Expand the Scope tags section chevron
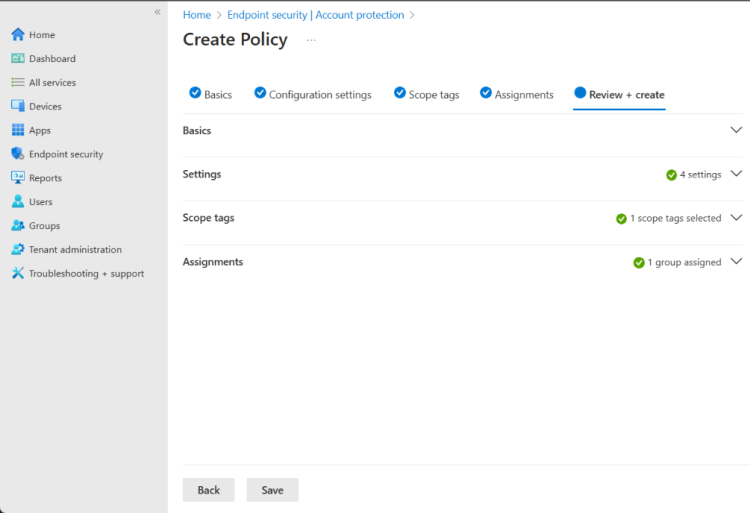750x513 pixels. pos(736,218)
